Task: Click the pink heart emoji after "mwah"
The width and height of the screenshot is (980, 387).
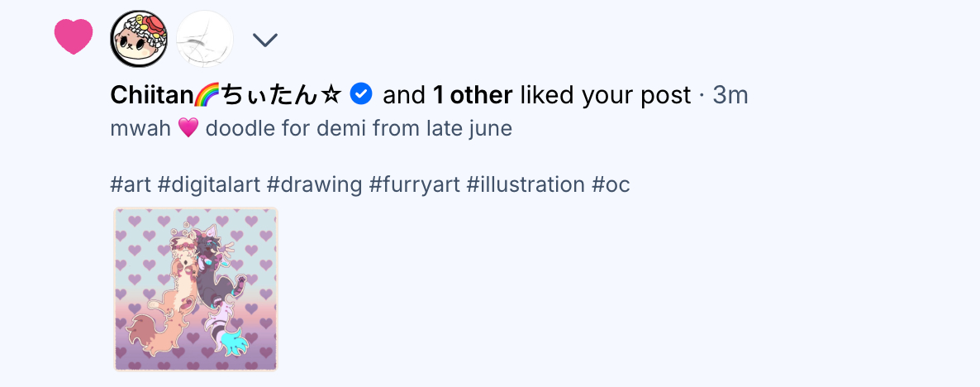Action: tap(188, 129)
